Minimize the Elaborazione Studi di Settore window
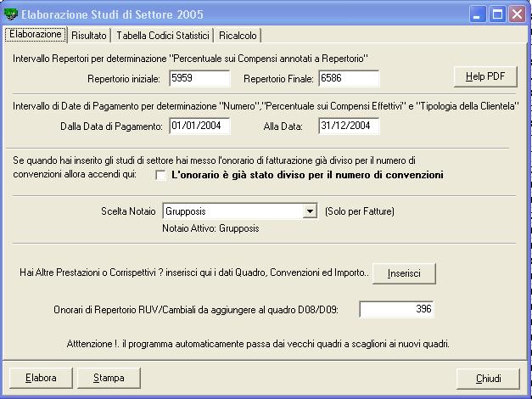532x399 pixels. coord(478,14)
